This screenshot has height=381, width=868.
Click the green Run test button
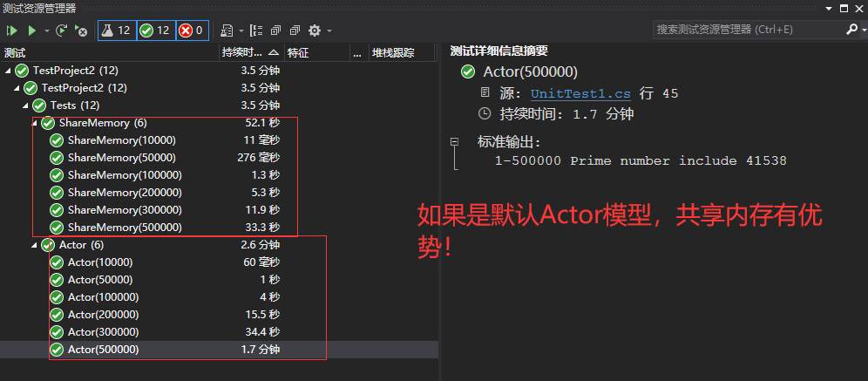[31, 31]
